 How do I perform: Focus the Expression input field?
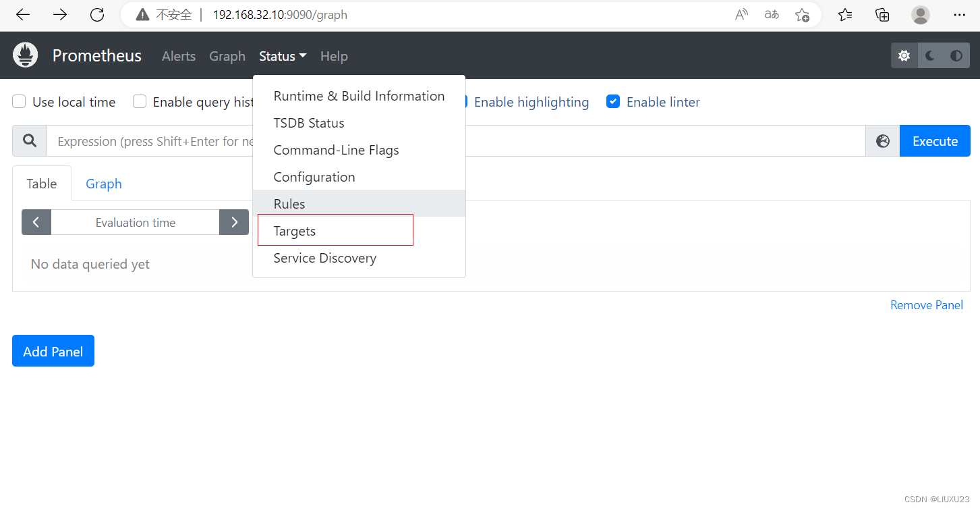[456, 140]
